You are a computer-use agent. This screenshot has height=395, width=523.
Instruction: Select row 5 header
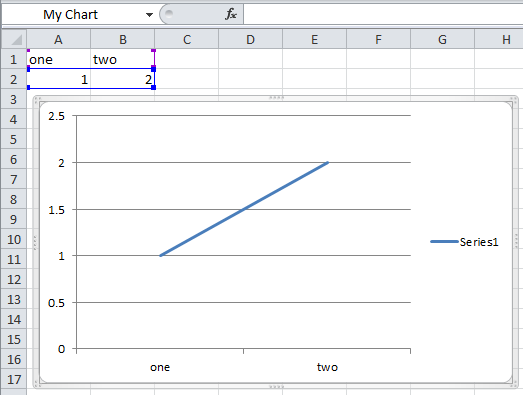(x=14, y=139)
